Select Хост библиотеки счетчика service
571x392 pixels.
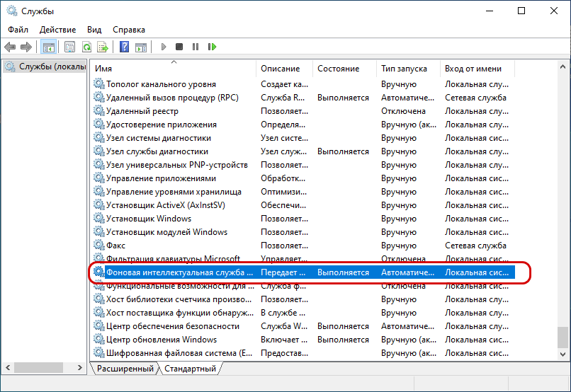click(x=303, y=299)
